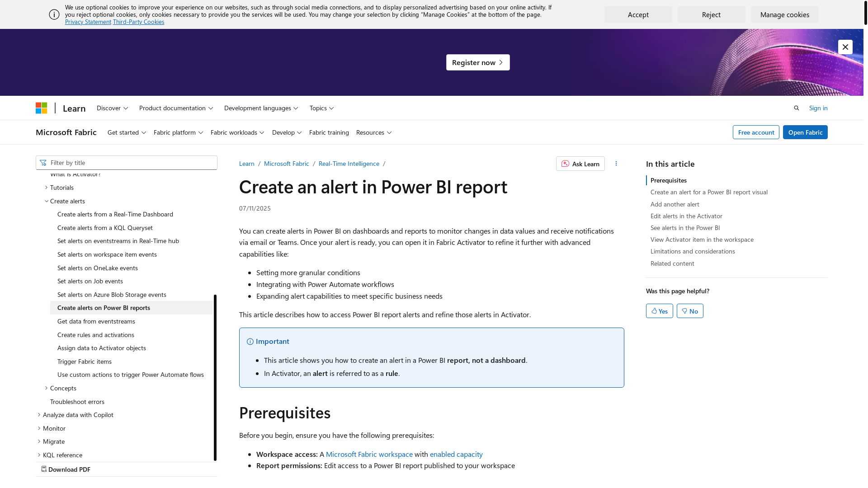Expand the Monitor tree node

[x=39, y=428]
